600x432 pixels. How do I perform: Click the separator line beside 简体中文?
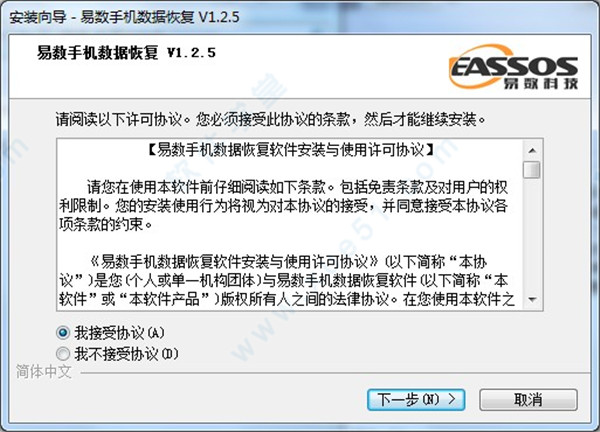tap(335, 372)
